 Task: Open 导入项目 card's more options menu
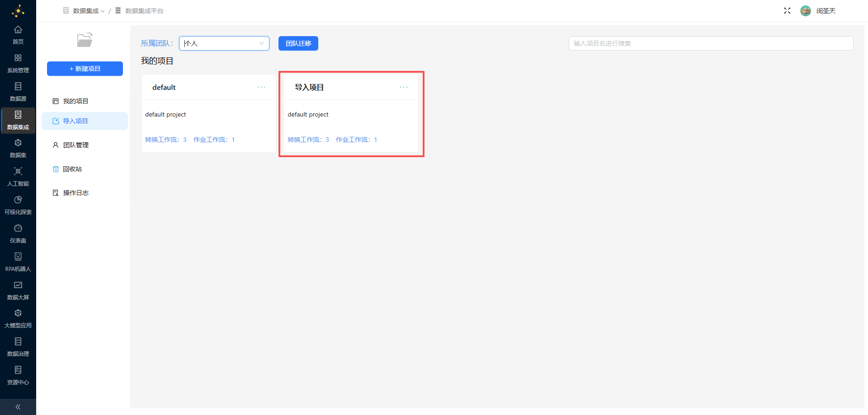coord(404,87)
